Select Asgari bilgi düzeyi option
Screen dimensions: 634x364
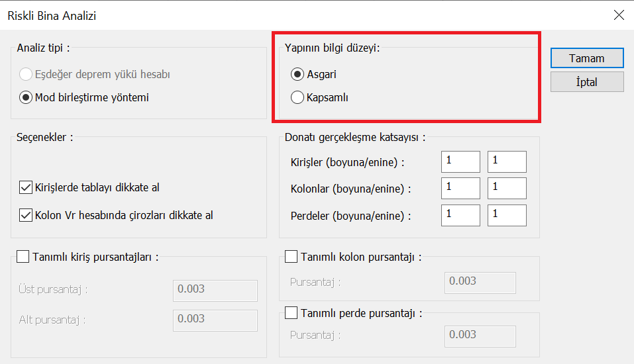pyautogui.click(x=298, y=74)
